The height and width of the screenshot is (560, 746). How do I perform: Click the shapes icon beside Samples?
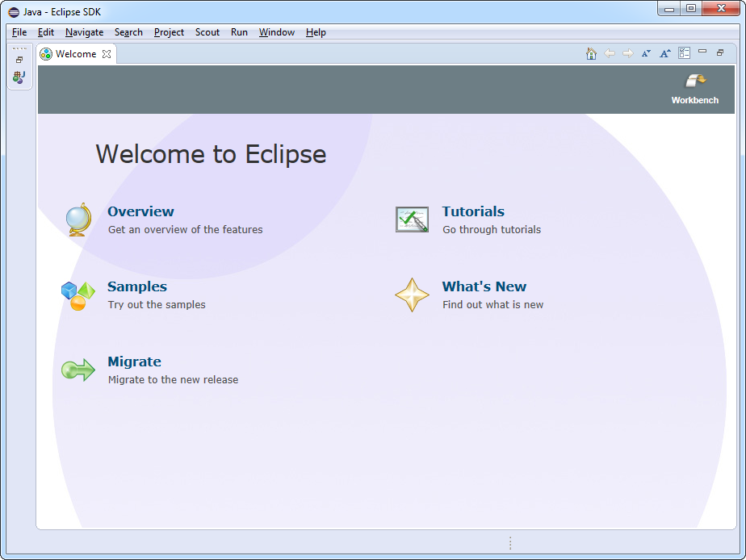click(x=78, y=295)
